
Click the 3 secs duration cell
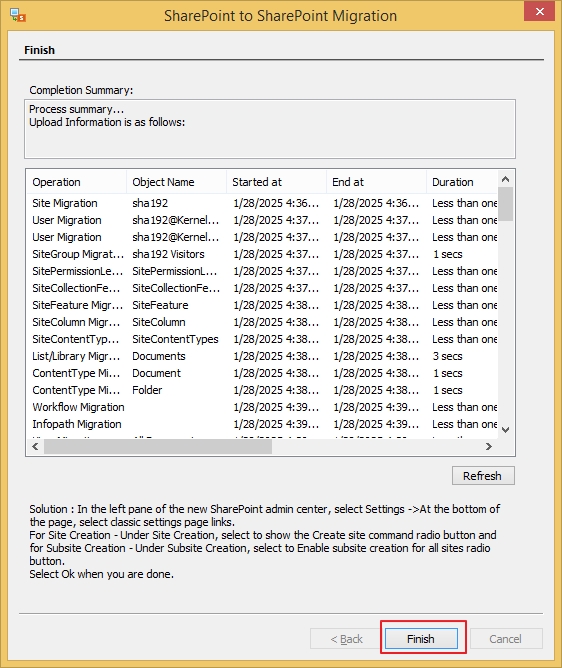pos(447,357)
